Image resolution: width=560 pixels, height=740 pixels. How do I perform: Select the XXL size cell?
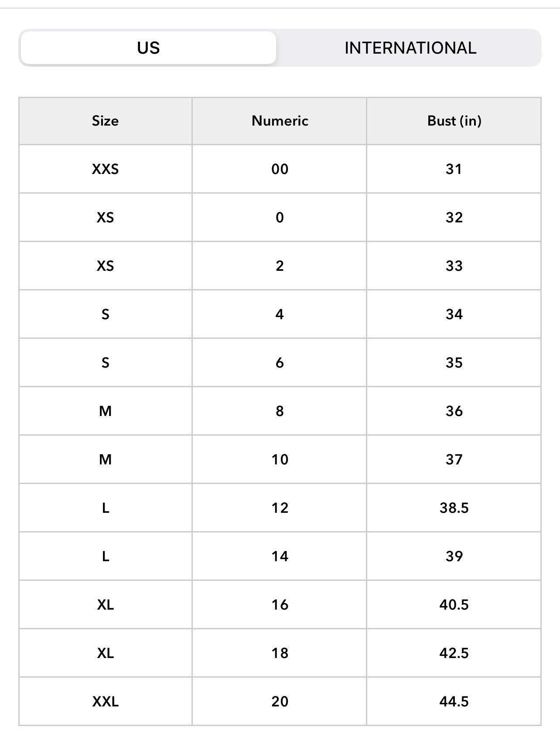pyautogui.click(x=105, y=702)
